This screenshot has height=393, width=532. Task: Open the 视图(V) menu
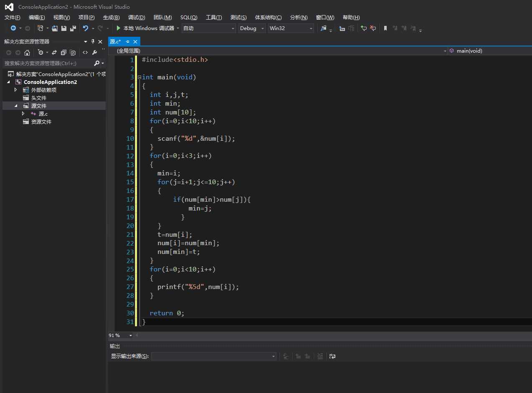coord(61,18)
